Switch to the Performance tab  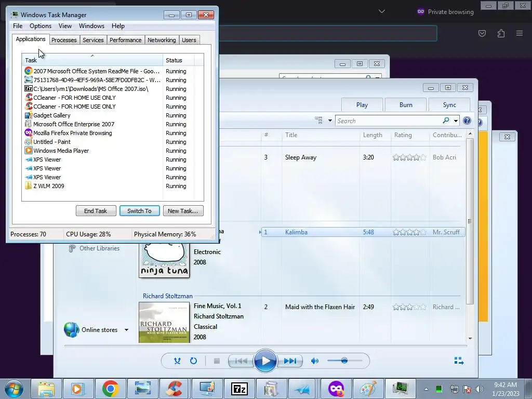tap(125, 40)
